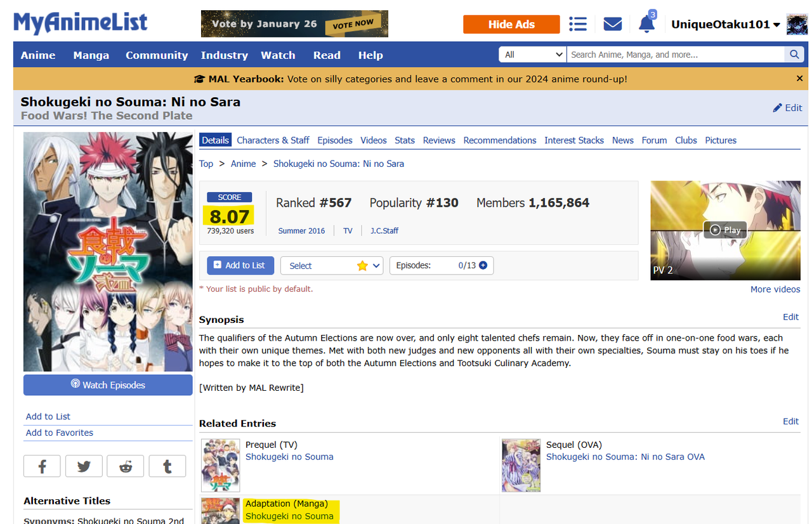Click the MyAnimeList logo
812x524 pixels.
point(81,23)
